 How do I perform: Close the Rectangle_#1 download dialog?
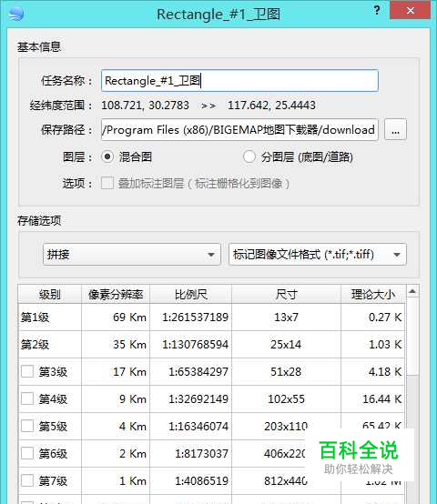tap(410, 10)
